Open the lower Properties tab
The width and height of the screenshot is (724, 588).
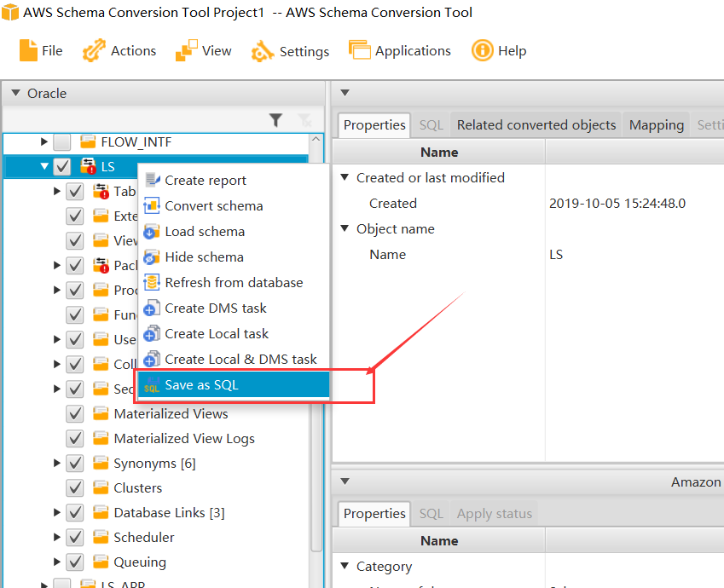(374, 514)
